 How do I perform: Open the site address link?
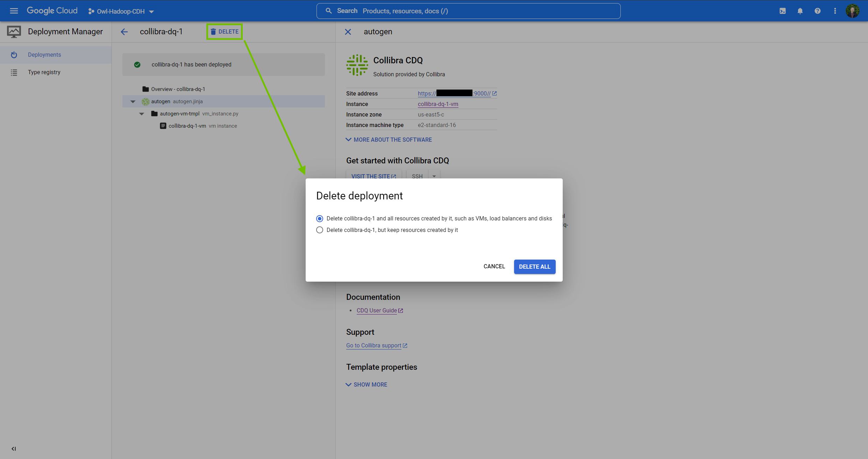pos(457,93)
